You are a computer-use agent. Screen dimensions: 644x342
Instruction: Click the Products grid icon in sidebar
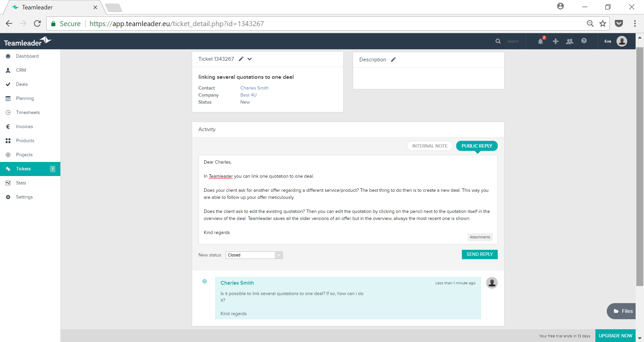(x=8, y=141)
